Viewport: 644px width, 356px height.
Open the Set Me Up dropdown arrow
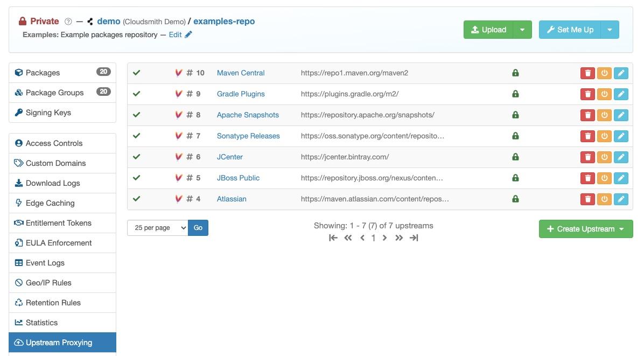tap(610, 30)
